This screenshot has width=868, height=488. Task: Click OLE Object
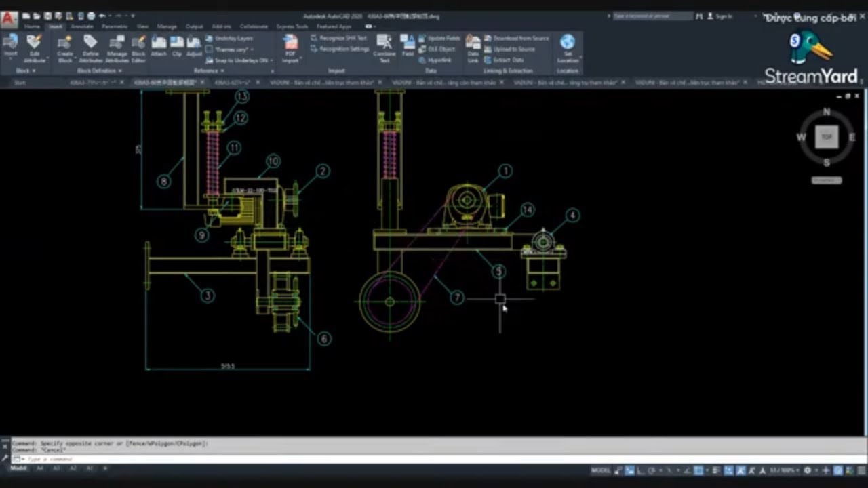tap(437, 49)
